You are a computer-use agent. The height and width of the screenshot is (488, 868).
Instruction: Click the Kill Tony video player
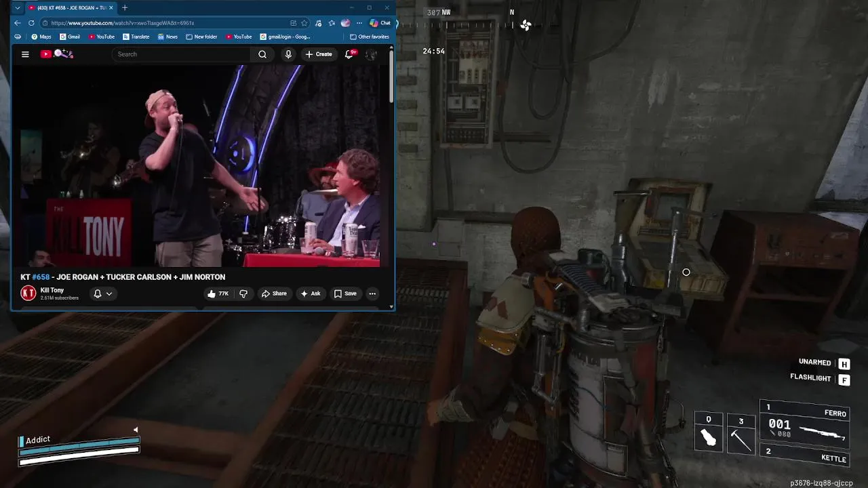(200, 166)
